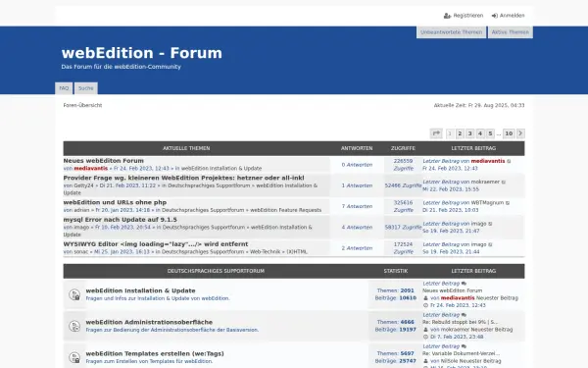The width and height of the screenshot is (588, 368).
Task: Open topic WYSIWYG Editor img loading lazy
Action: point(156,244)
